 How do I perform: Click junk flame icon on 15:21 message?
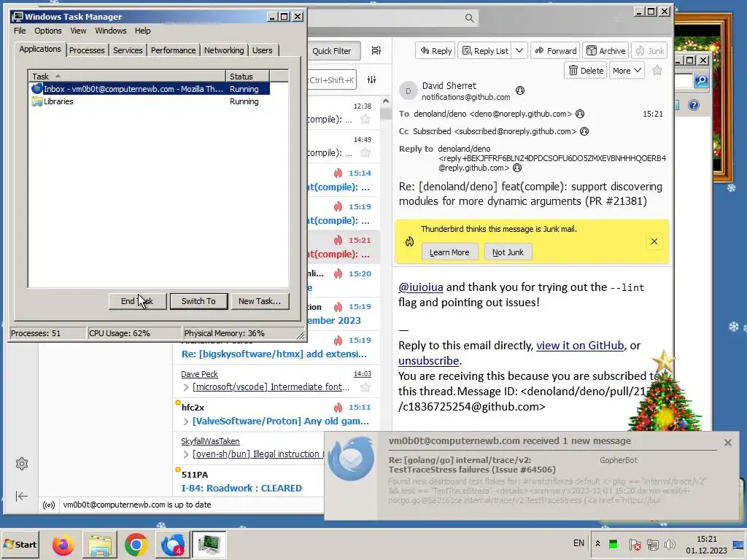pos(338,240)
